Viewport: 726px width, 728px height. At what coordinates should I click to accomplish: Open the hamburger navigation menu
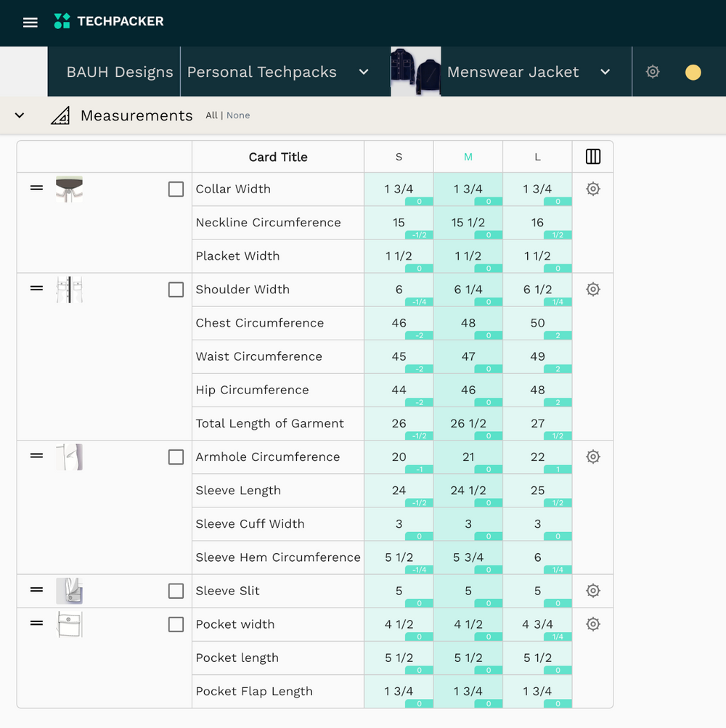(x=30, y=23)
